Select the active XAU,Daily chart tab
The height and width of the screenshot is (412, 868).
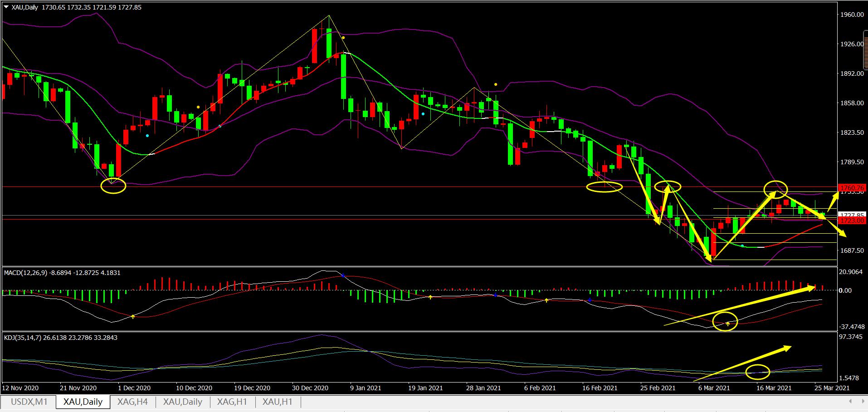[x=83, y=402]
